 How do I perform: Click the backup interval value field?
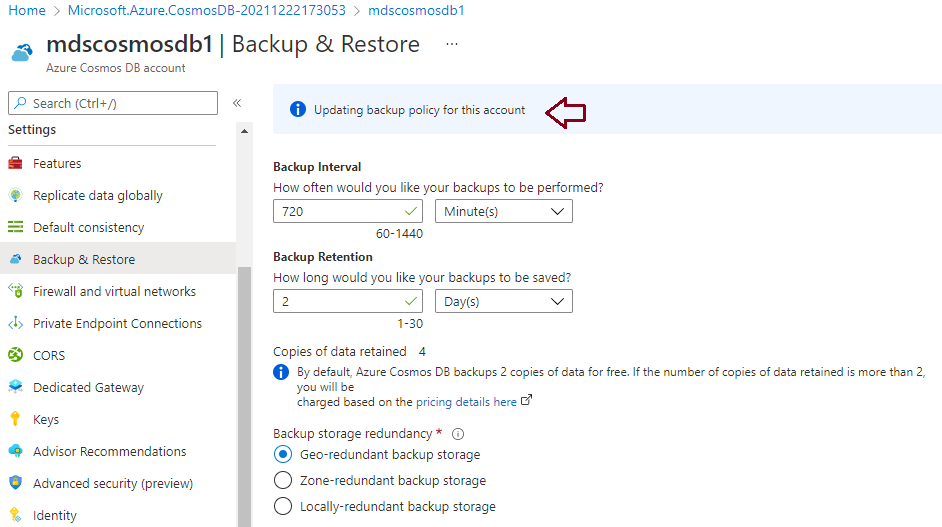tap(348, 212)
